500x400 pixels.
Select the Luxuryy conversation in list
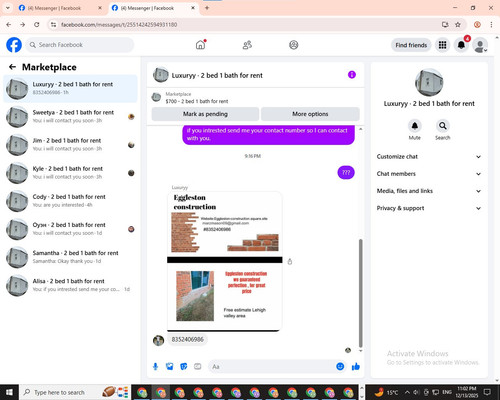click(70, 88)
